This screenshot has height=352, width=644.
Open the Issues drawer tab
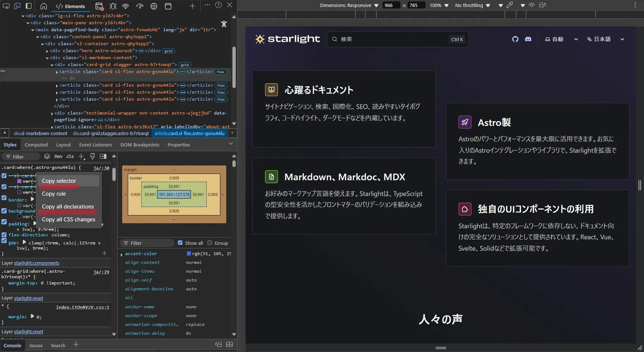coord(36,345)
